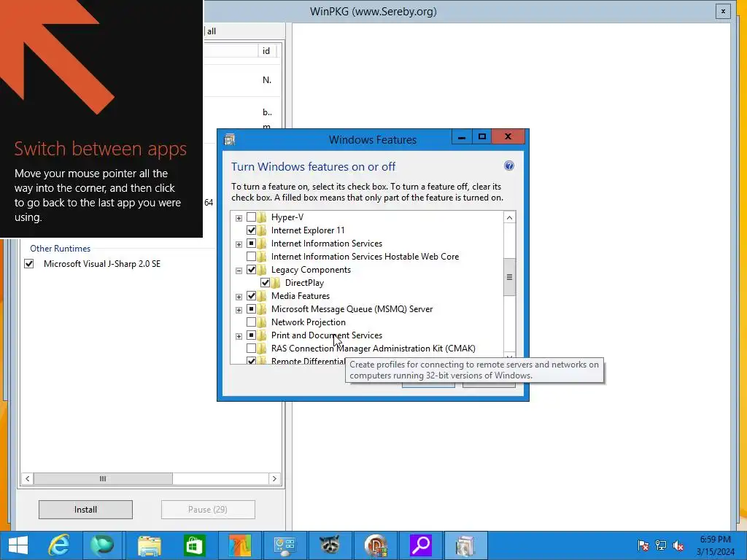Click the Pause (29) button
This screenshot has width=747, height=560.
(208, 510)
